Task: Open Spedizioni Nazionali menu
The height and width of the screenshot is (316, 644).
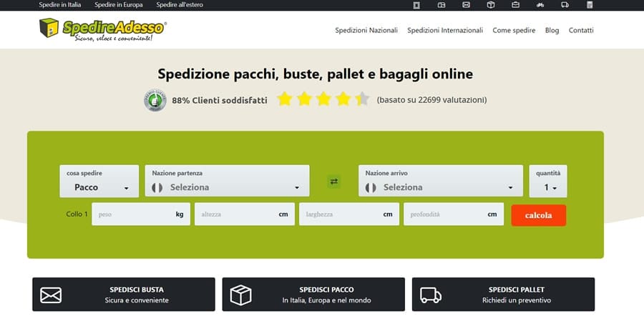Action: (x=366, y=30)
